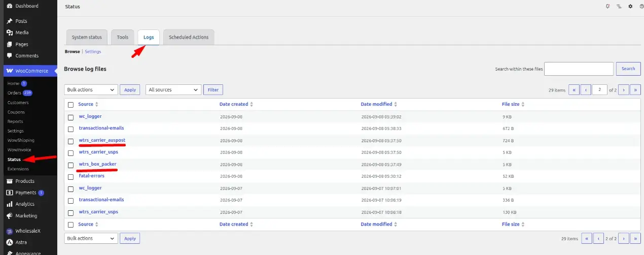The width and height of the screenshot is (644, 255).
Task: Click the Customers submenu item
Action: pos(18,103)
